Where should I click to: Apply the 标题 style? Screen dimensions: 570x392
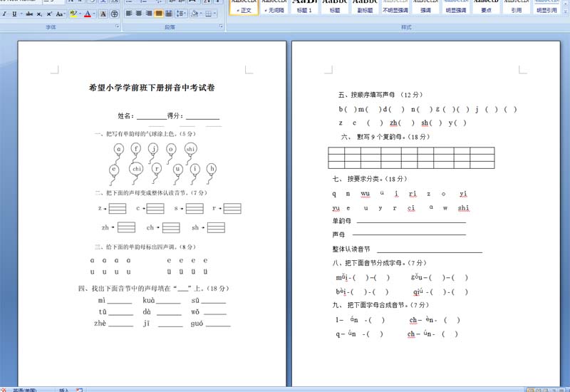(x=335, y=7)
